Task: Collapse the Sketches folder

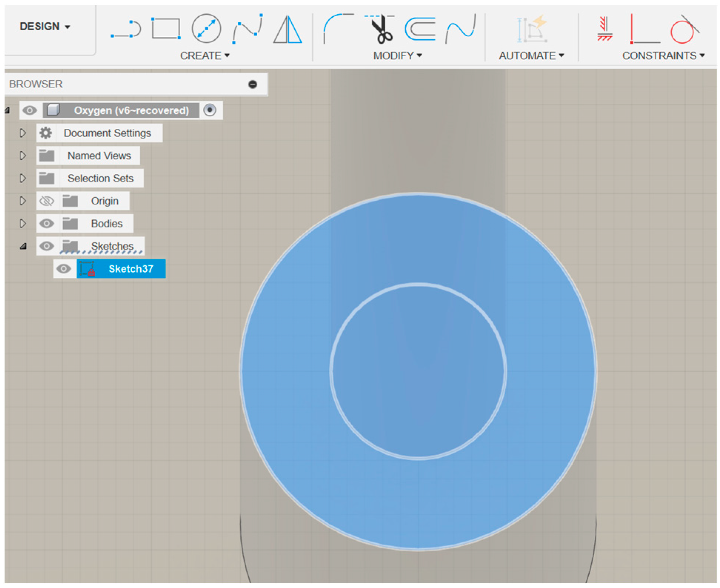Action: click(x=23, y=246)
